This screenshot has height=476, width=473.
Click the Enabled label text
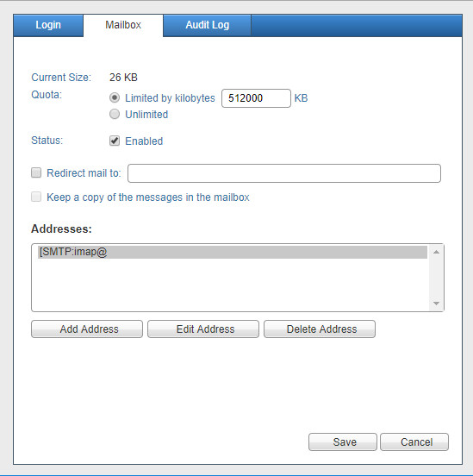coord(144,141)
